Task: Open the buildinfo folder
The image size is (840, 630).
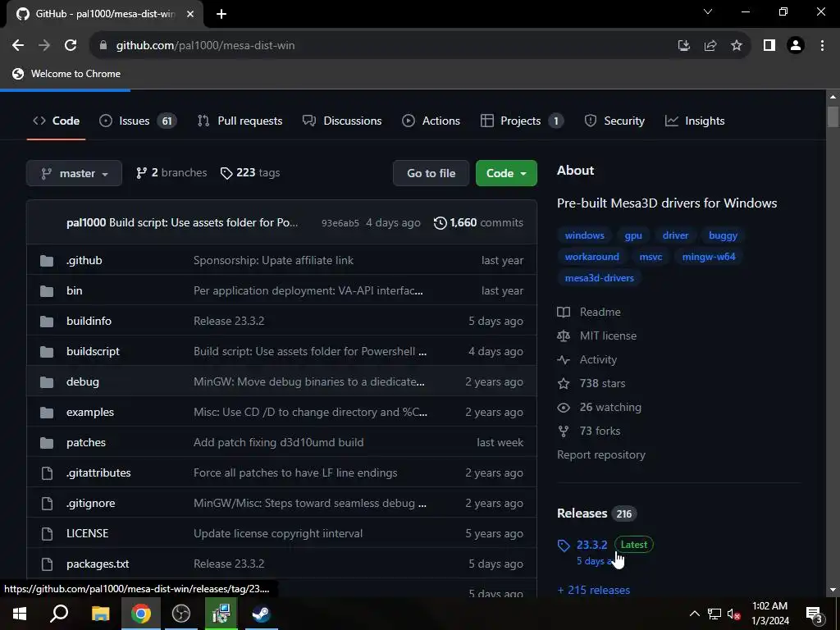Action: 89,321
